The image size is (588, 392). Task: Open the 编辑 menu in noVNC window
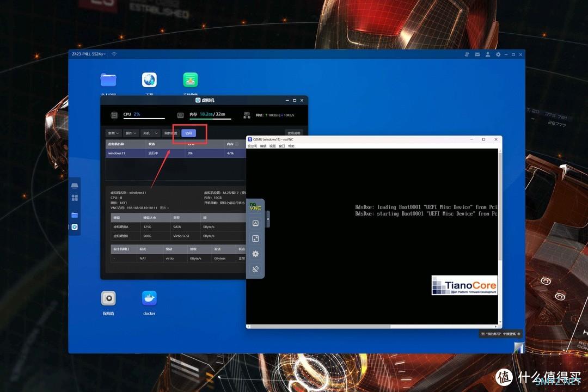tap(264, 146)
